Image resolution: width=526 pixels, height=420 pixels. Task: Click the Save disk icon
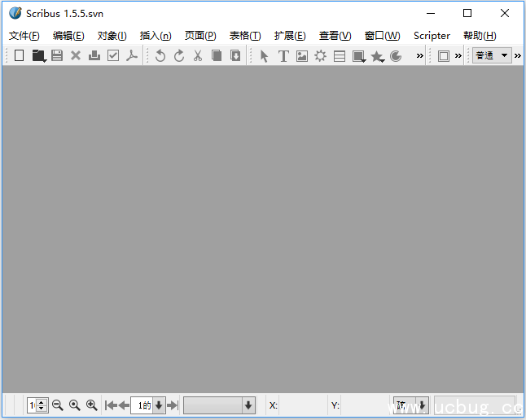57,55
